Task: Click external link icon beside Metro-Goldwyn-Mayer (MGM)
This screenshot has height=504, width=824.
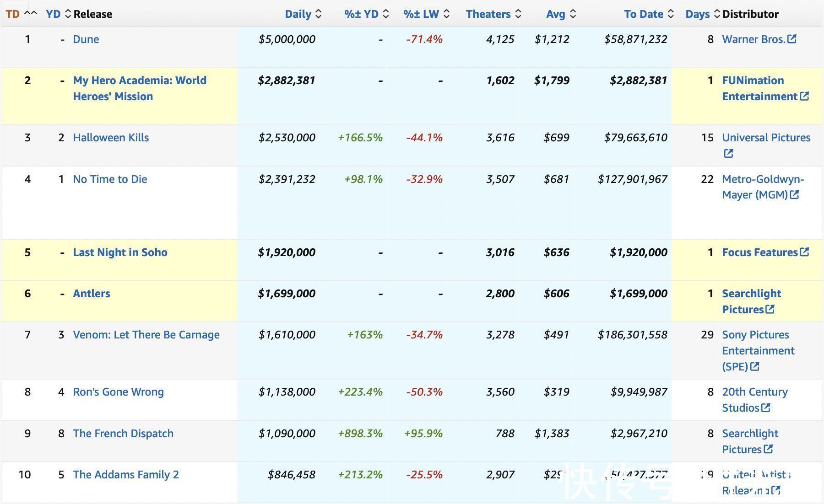Action: 794,195
